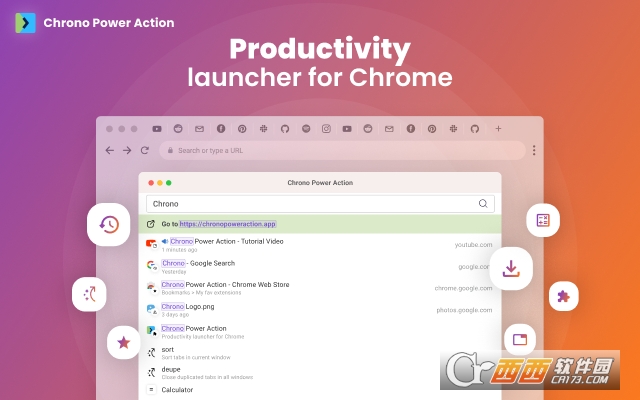Select the YouTube tab beside the Instagram tab
640x400 pixels.
point(347,129)
